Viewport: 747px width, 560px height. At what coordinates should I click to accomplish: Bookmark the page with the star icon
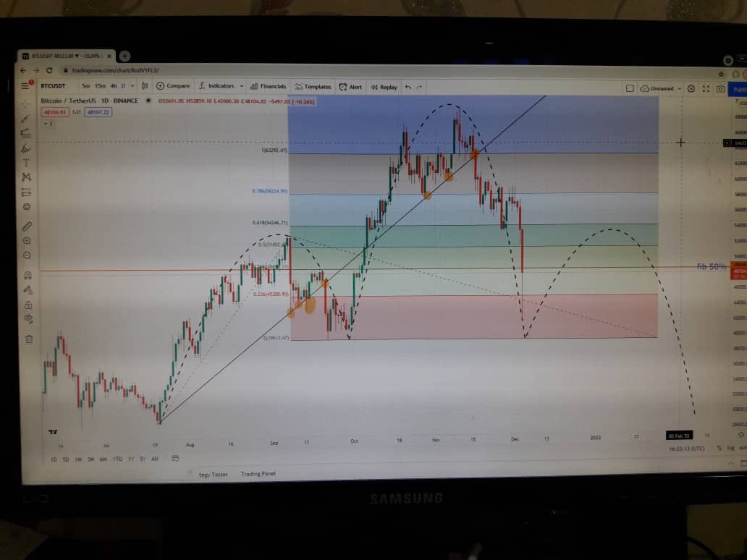tap(721, 74)
